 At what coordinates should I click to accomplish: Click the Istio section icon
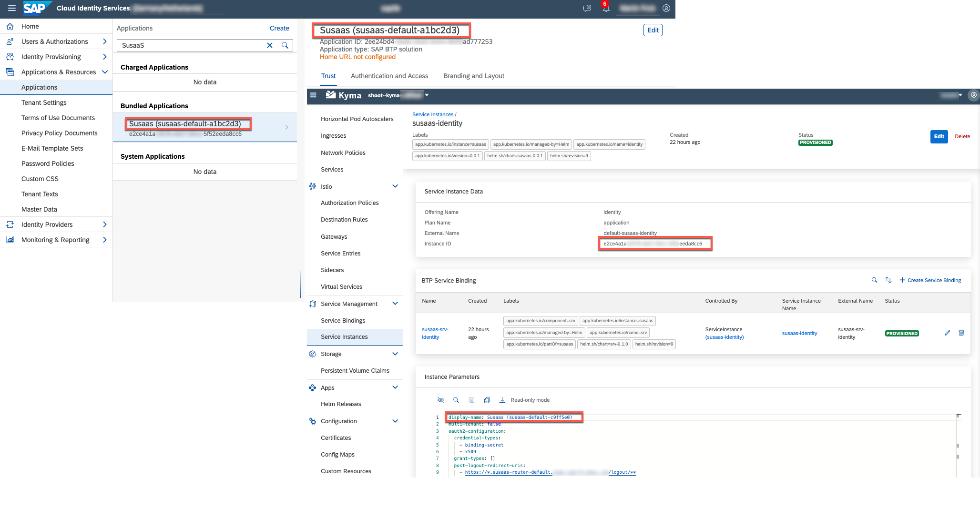(313, 186)
